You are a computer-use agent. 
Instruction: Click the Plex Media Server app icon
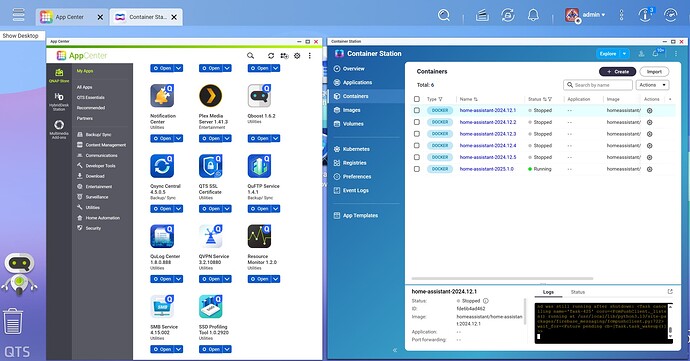click(211, 96)
